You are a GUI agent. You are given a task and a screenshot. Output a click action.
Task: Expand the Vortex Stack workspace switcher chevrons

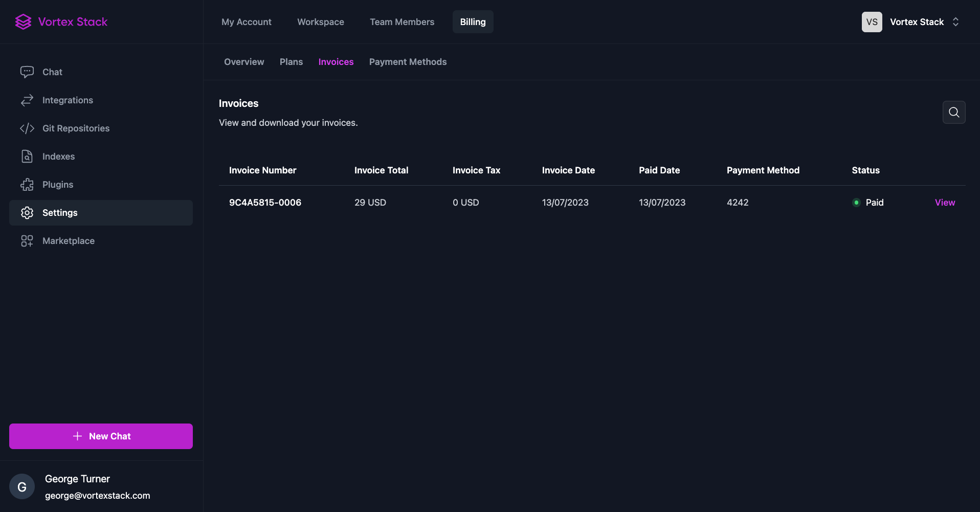coord(955,22)
